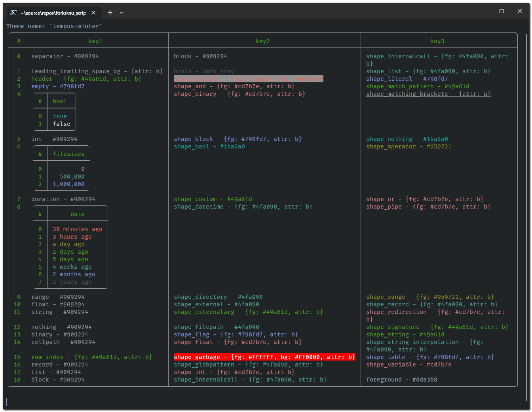
Task: Click 'a day ago' date row
Action: click(69, 244)
